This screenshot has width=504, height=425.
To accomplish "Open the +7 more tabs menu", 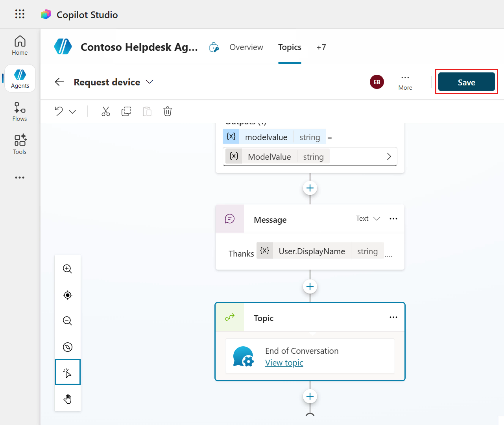I will (321, 47).
